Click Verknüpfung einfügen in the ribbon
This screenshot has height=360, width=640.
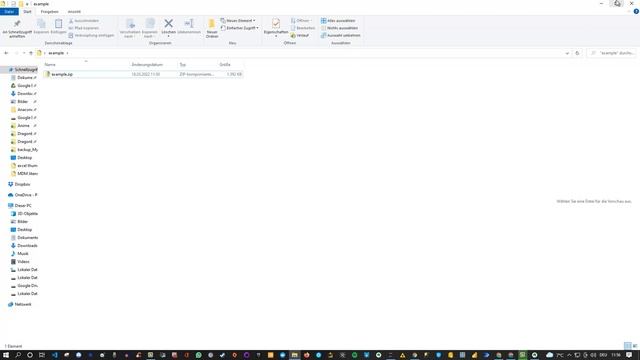point(91,36)
